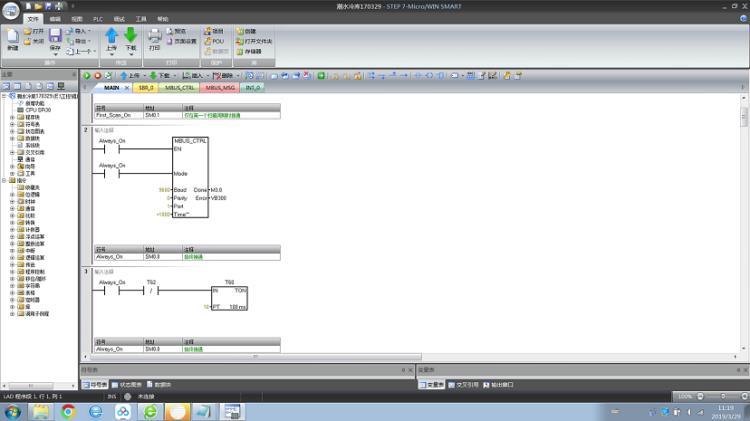Click the insert coil icon in editor toolbar
This screenshot has width=750, height=421.
429,76
